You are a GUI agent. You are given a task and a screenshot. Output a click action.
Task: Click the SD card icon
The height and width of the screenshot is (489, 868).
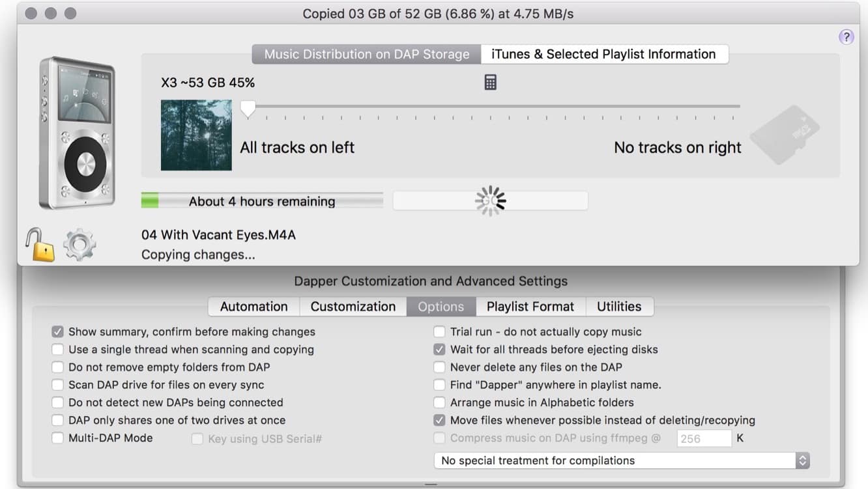coord(784,135)
